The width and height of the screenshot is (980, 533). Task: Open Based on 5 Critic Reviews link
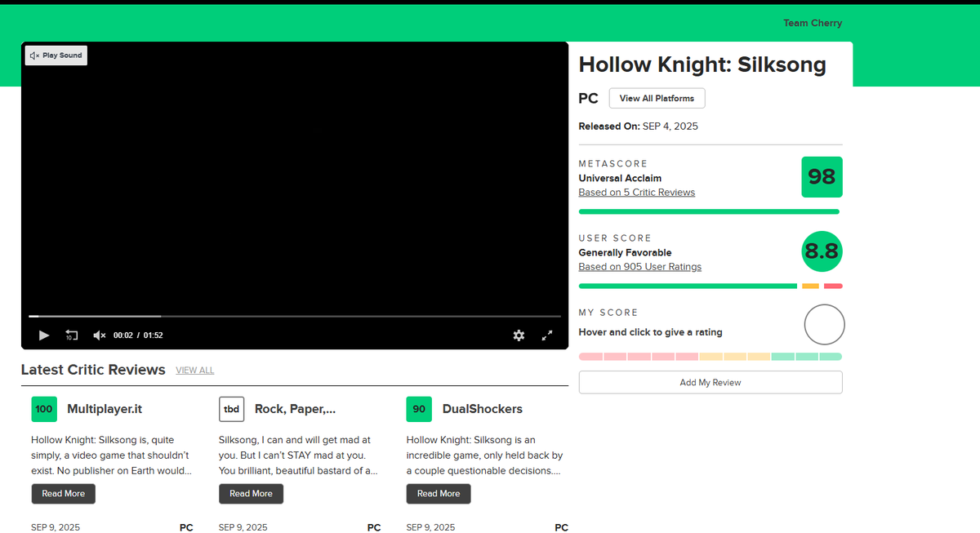tap(636, 193)
